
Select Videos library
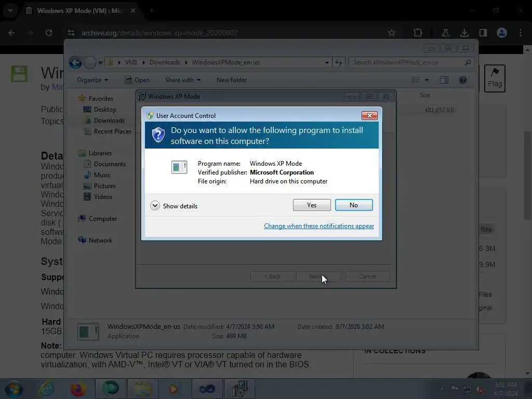tap(103, 197)
